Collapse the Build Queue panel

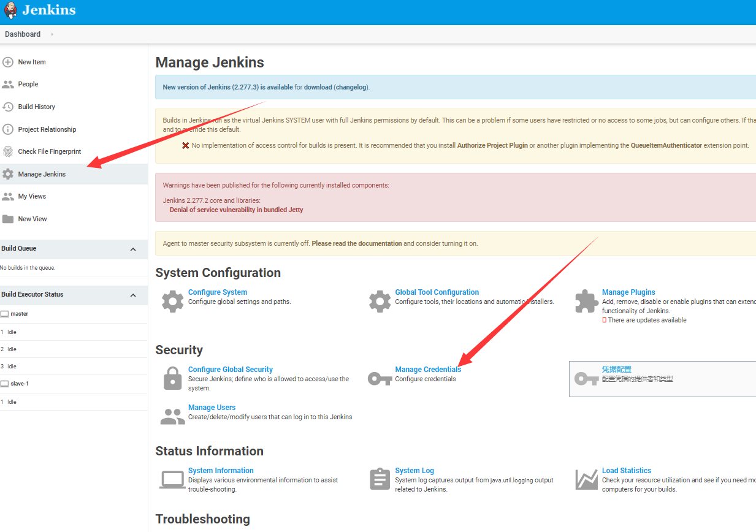click(133, 249)
